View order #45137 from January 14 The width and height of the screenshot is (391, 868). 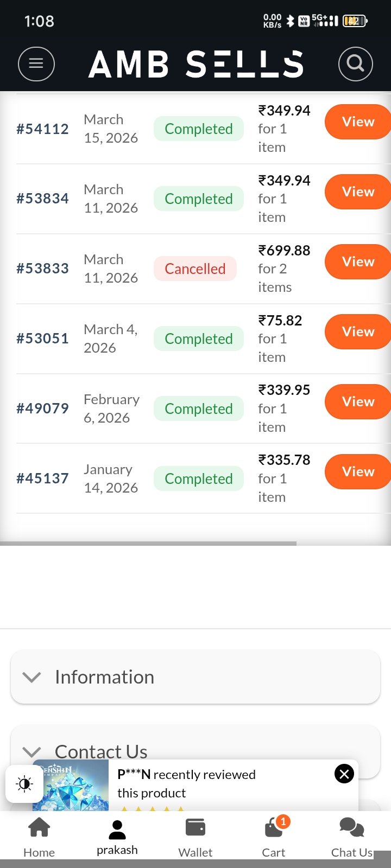click(x=357, y=472)
